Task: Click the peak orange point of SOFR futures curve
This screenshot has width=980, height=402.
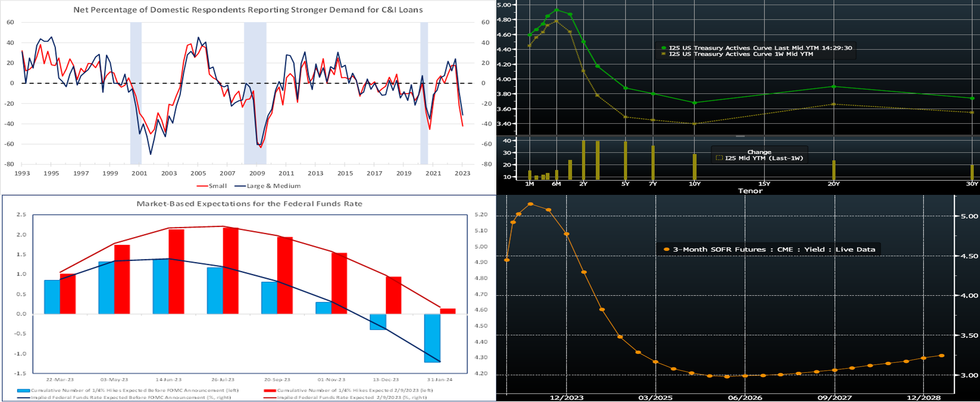Action: [530, 204]
